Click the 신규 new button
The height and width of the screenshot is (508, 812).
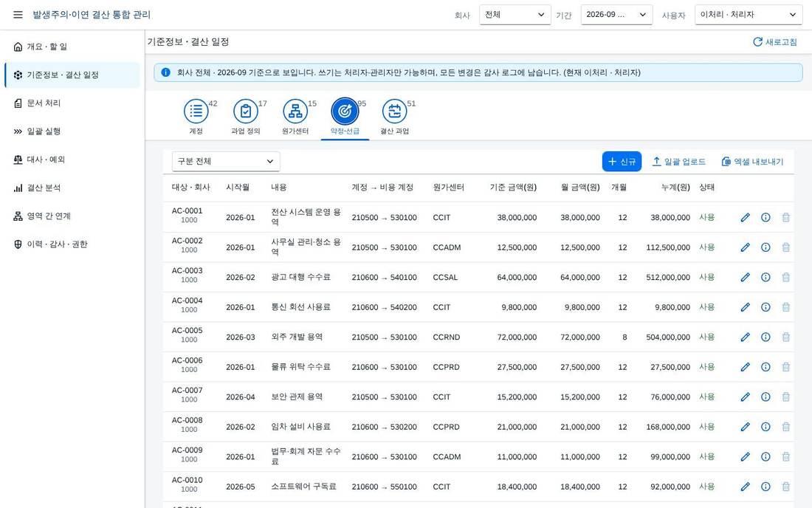click(x=622, y=162)
